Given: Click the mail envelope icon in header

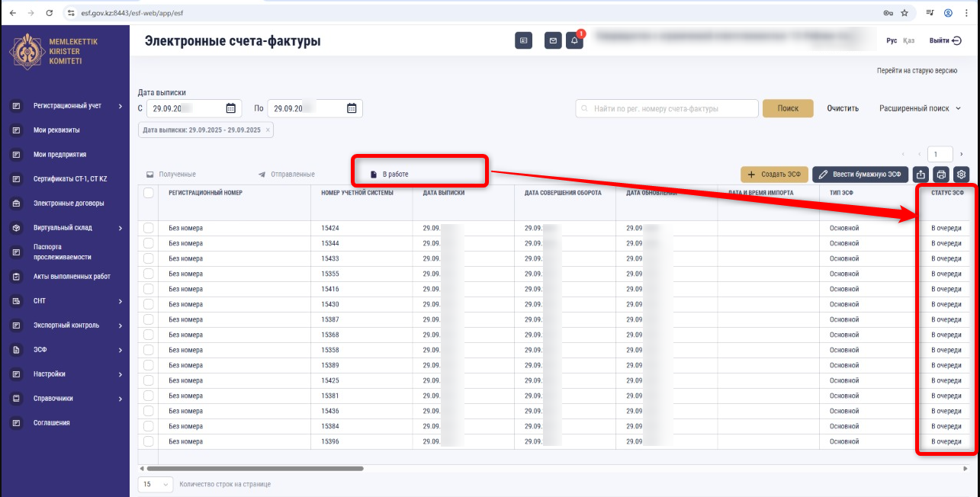Looking at the screenshot, I should [x=553, y=41].
